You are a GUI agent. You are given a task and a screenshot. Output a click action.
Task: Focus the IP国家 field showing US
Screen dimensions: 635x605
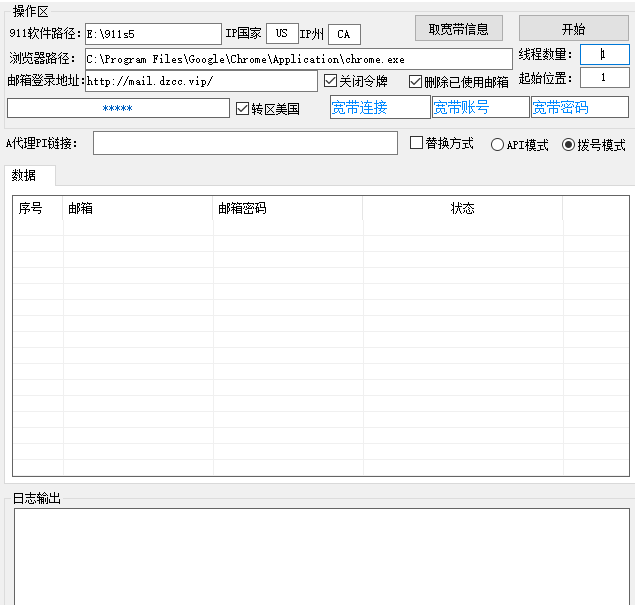(282, 34)
